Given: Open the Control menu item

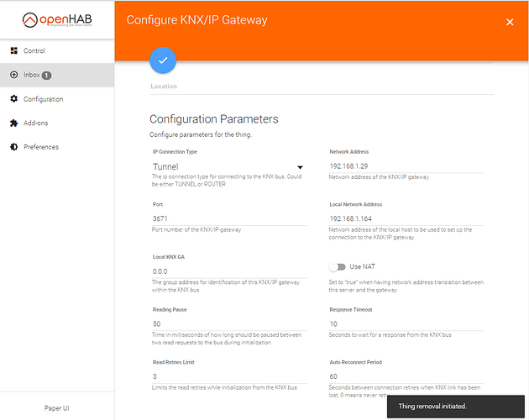Looking at the screenshot, I should point(57,50).
